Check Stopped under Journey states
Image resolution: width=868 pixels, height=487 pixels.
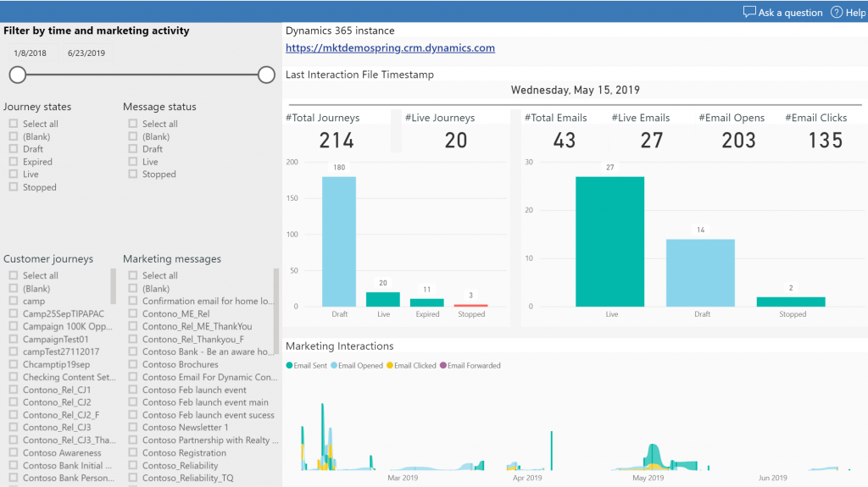(x=14, y=187)
